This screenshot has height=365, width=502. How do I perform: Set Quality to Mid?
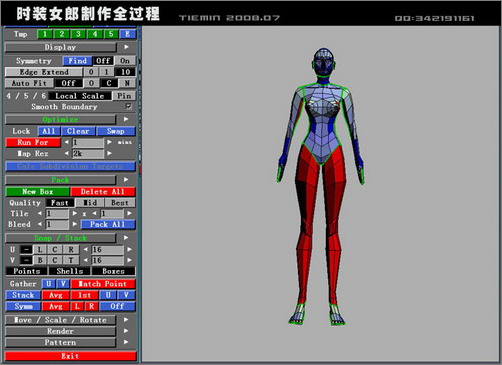[90, 203]
